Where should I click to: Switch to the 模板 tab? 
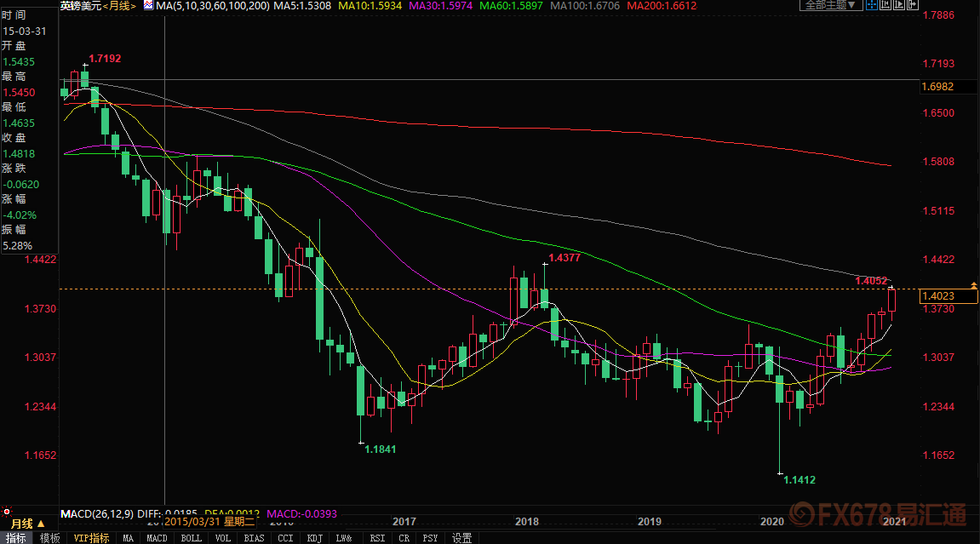tap(49, 538)
